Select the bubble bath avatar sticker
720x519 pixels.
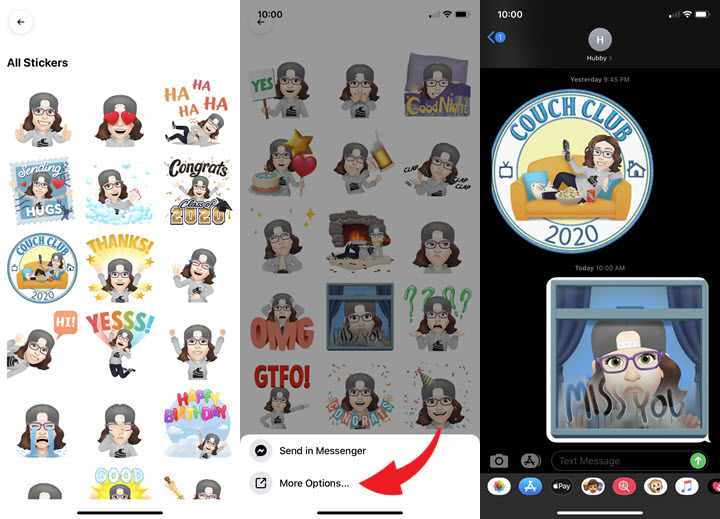(x=118, y=192)
